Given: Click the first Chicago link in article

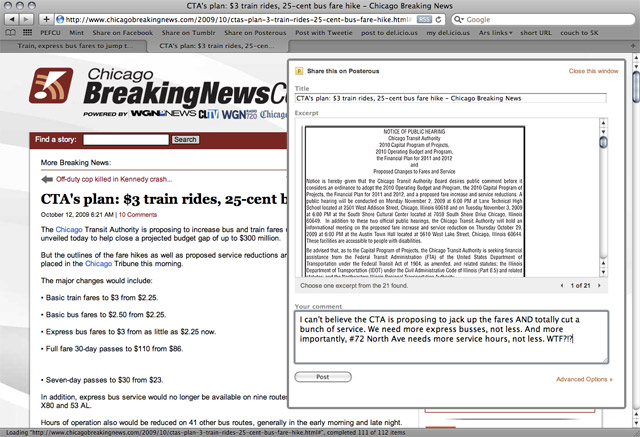Looking at the screenshot, I should coord(69,230).
